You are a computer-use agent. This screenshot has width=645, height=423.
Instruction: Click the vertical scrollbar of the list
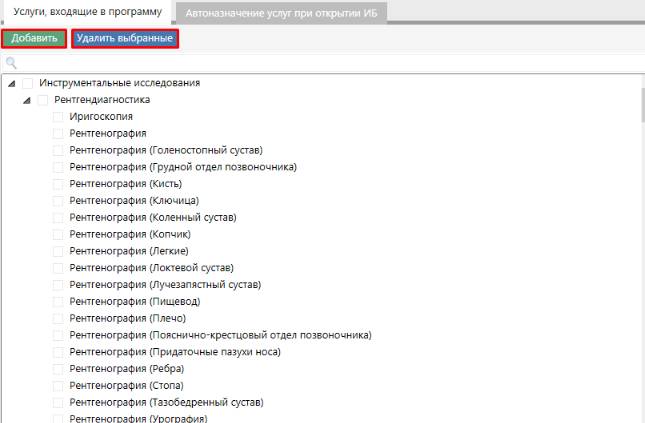(640, 250)
